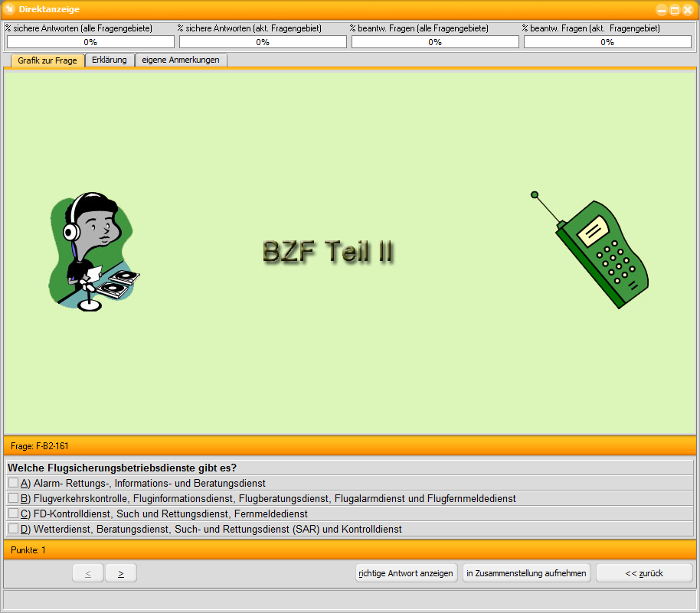The image size is (700, 613).
Task: Check answer A Alarm- Rettungs- Informations- und Beratungsdienst
Action: tap(13, 483)
